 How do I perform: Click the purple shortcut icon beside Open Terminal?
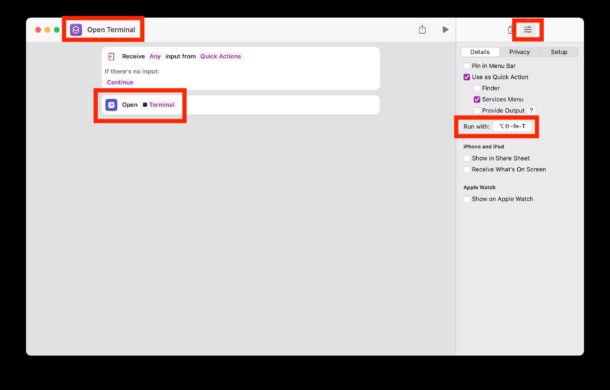tap(76, 30)
